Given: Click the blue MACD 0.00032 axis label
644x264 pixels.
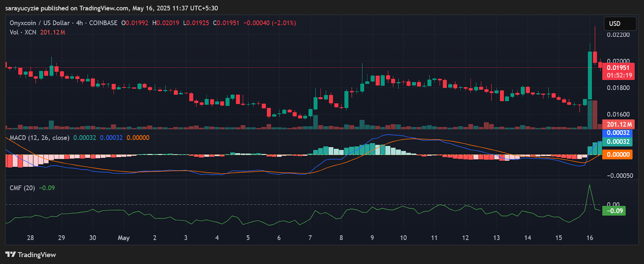Looking at the screenshot, I should click(x=618, y=133).
